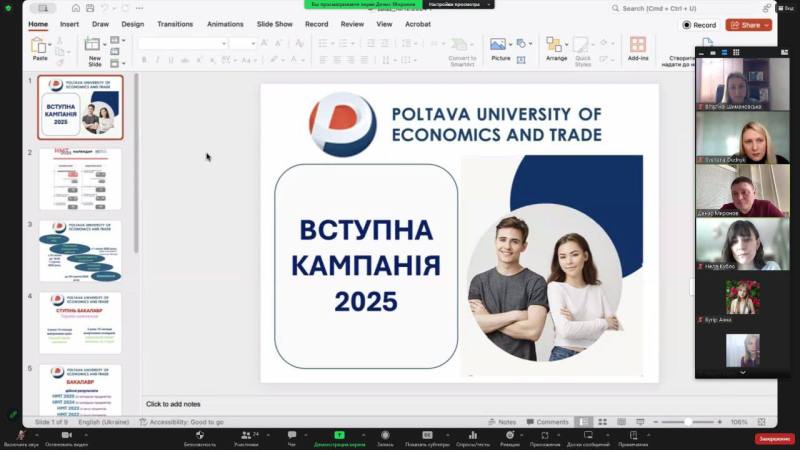Click the New Slide icon
This screenshot has width=800, height=450.
point(94,46)
